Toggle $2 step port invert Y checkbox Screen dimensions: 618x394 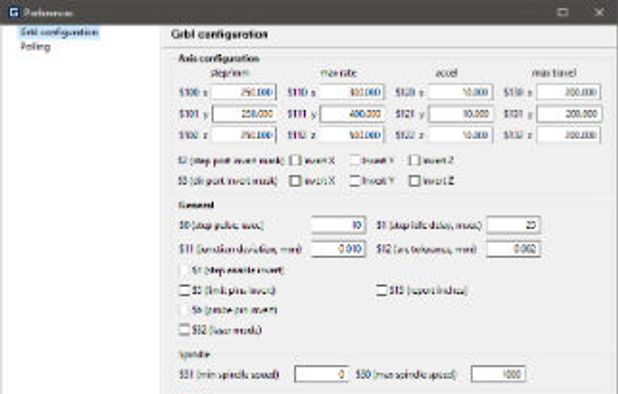[355, 160]
